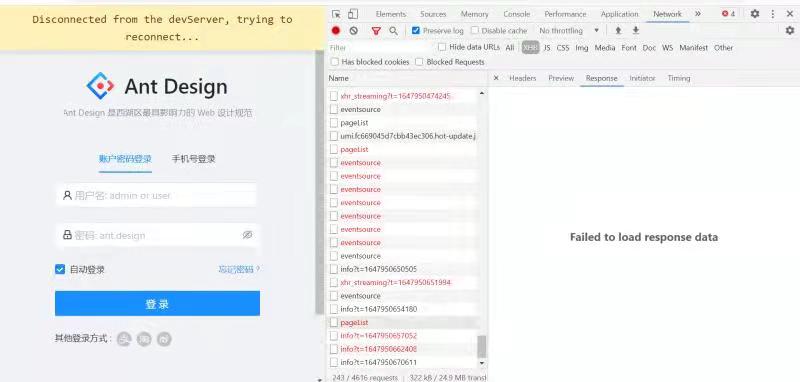Click the request list scrollbar thumb
Image resolution: width=800 pixels, height=382 pixels.
tap(482, 346)
